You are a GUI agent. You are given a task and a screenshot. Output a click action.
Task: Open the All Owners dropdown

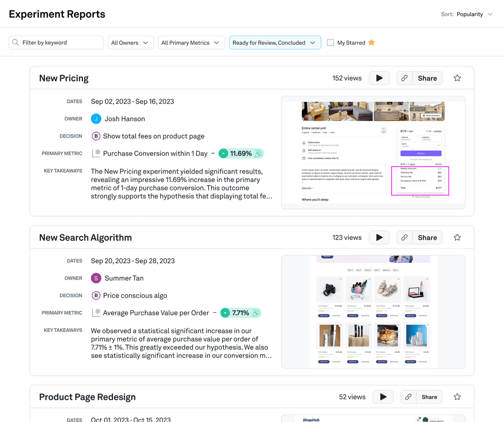pyautogui.click(x=131, y=42)
